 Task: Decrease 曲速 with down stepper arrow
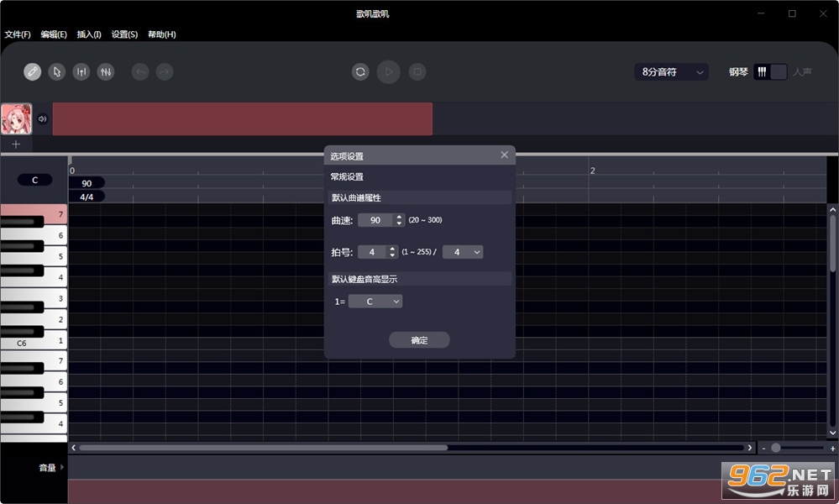pos(399,223)
